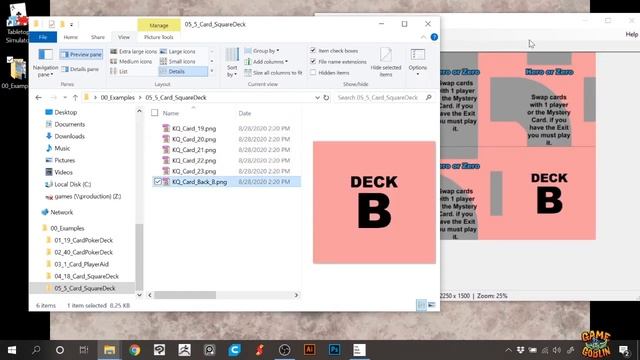Click 00_Examples in the address path
This screenshot has height=360, width=640.
coord(118,98)
